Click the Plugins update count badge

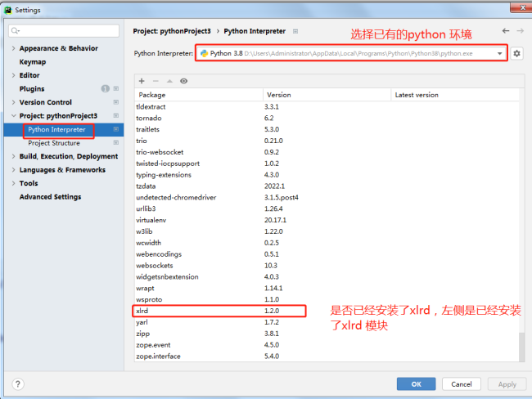[x=106, y=89]
